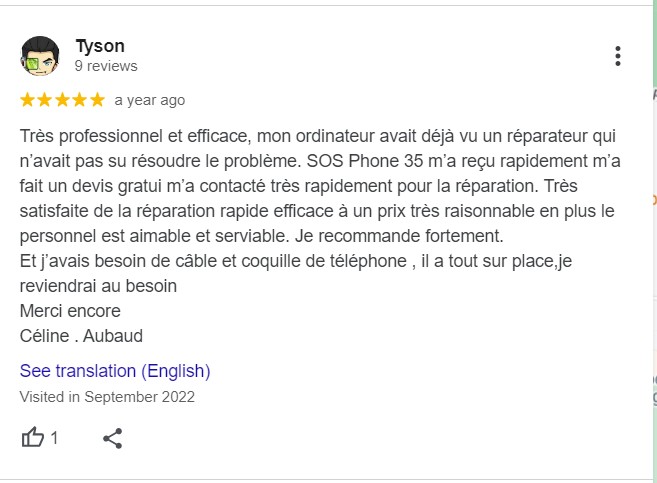
Task: Open the reviewer name Tyson
Action: pyautogui.click(x=100, y=46)
